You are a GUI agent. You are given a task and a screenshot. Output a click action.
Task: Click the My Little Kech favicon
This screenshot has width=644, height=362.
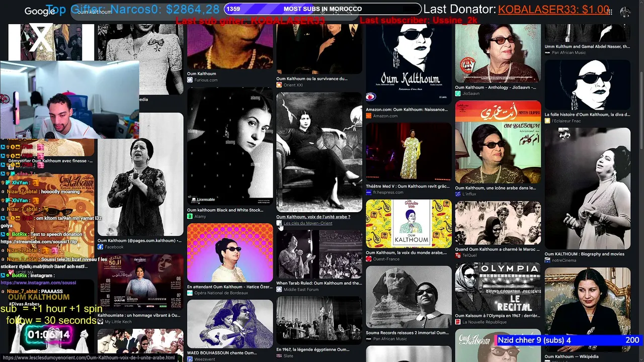100,322
